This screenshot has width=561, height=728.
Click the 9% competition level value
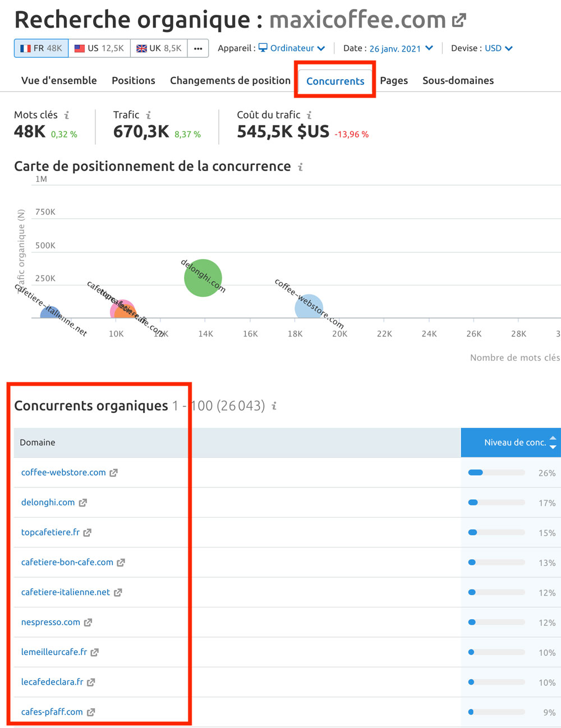550,712
